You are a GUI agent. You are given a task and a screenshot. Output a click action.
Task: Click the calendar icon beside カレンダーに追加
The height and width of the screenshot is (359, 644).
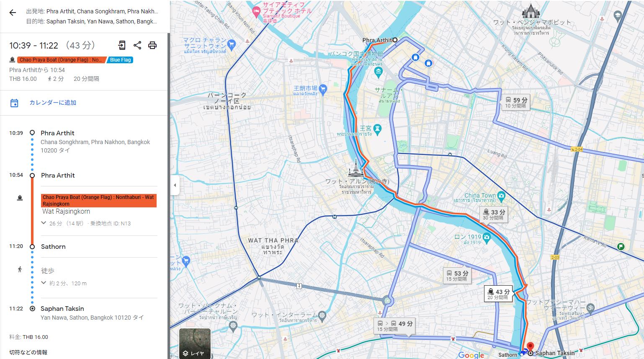(14, 103)
